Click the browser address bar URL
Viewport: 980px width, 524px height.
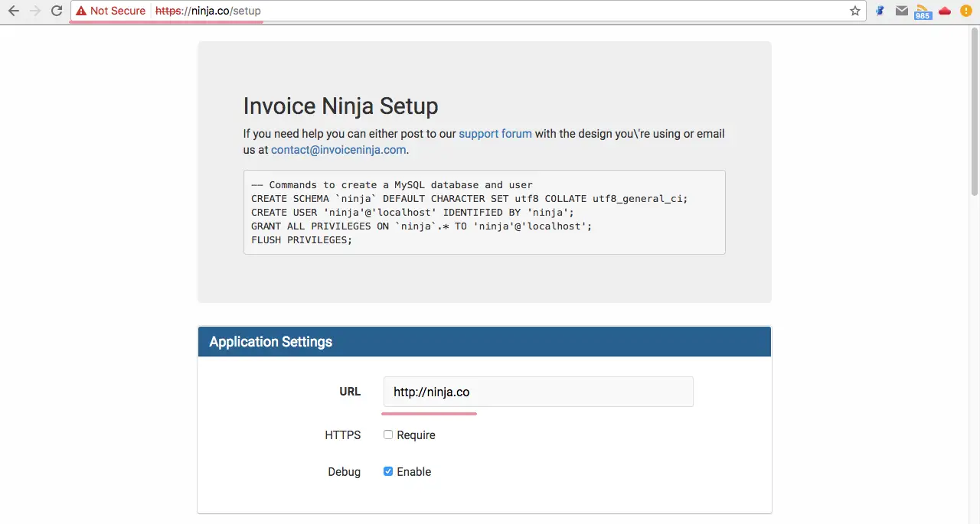[208, 11]
